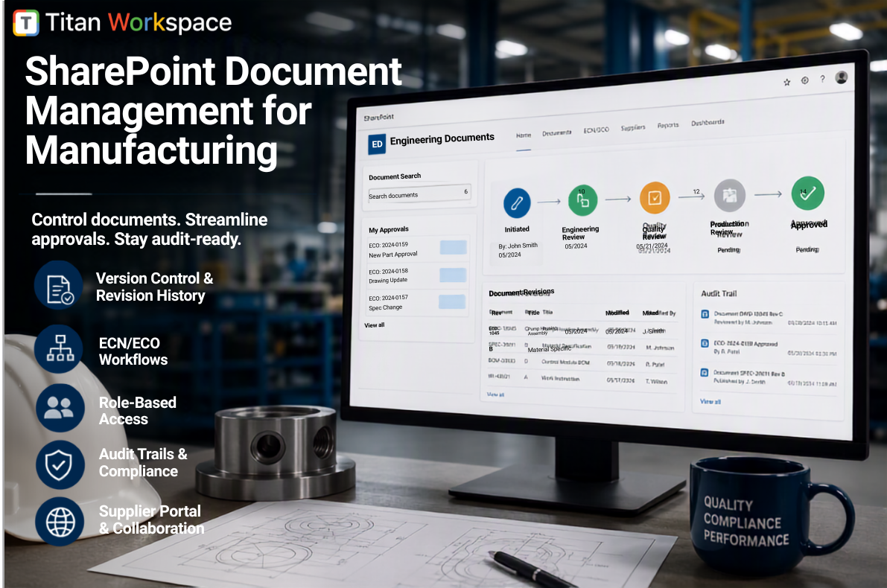
Task: Open the help question mark icon
Action: (822, 79)
